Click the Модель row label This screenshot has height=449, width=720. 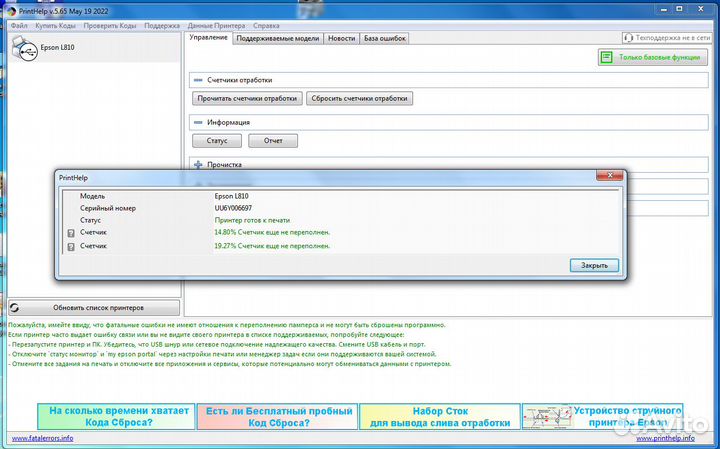(93, 196)
